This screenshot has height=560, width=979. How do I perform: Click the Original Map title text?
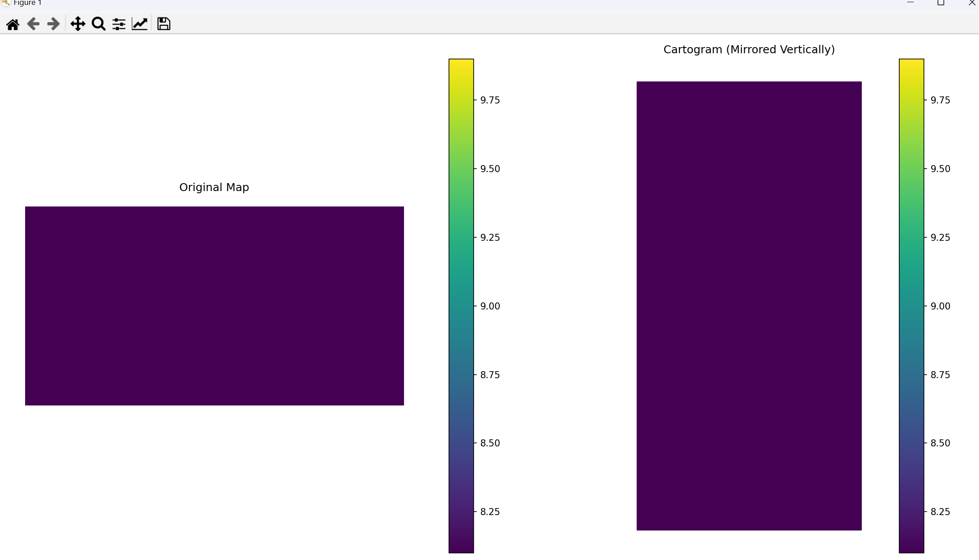(x=214, y=188)
